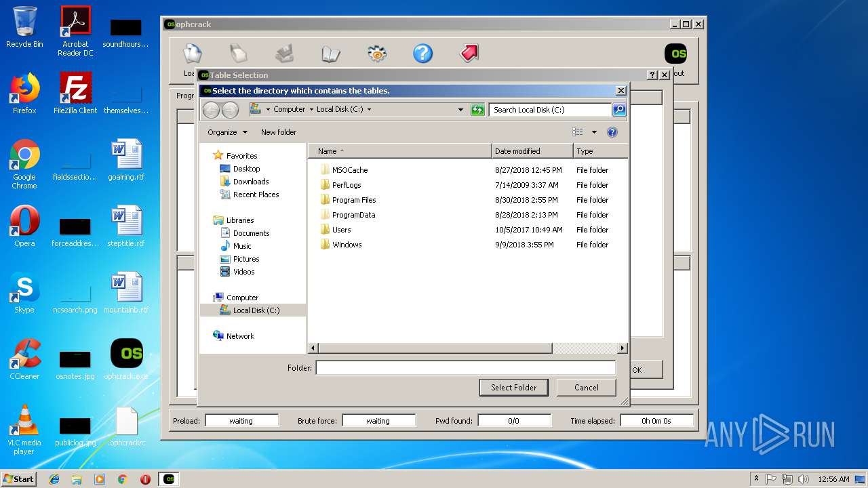Open the ophcrack Tables book icon
Viewport: 868px width, 488px height.
click(x=330, y=54)
